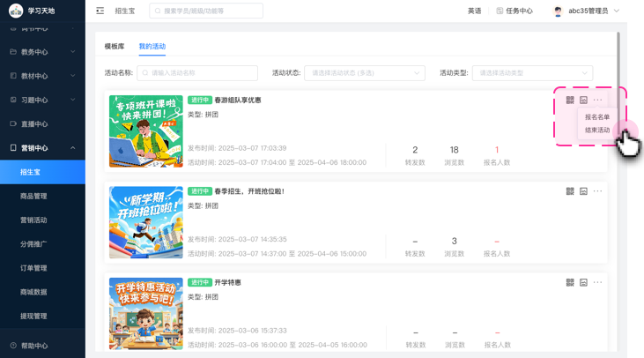Image resolution: width=644 pixels, height=358 pixels.
Task: Show QR code for 春季招生 activity
Action: [570, 191]
